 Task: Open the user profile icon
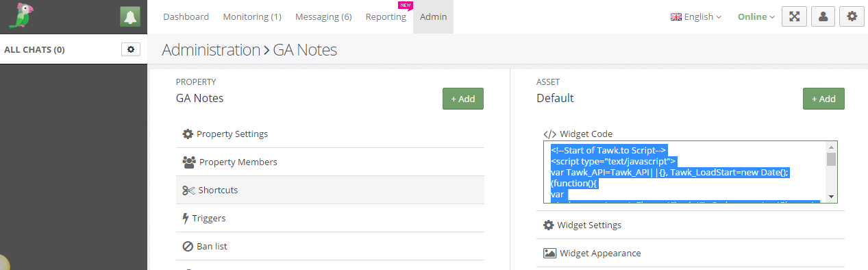(823, 16)
